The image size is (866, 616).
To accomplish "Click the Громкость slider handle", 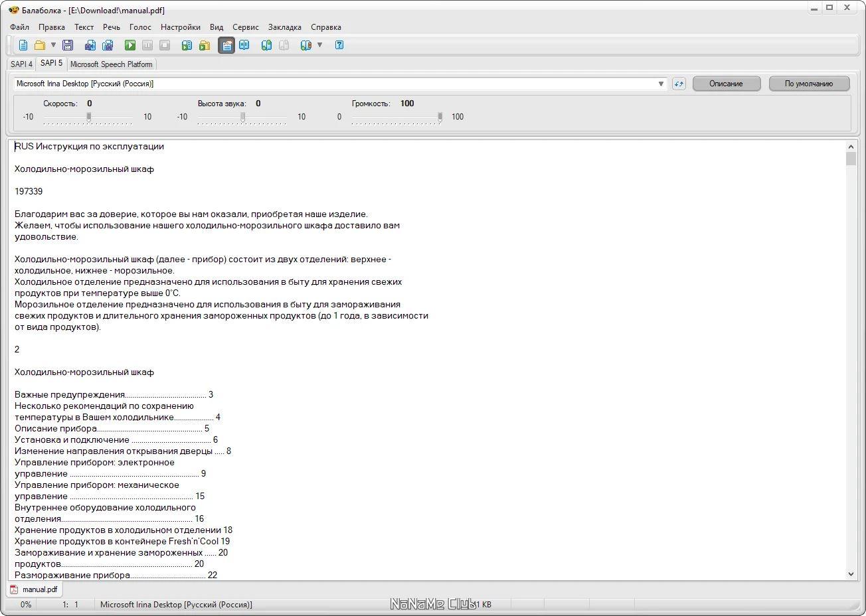I will click(440, 117).
